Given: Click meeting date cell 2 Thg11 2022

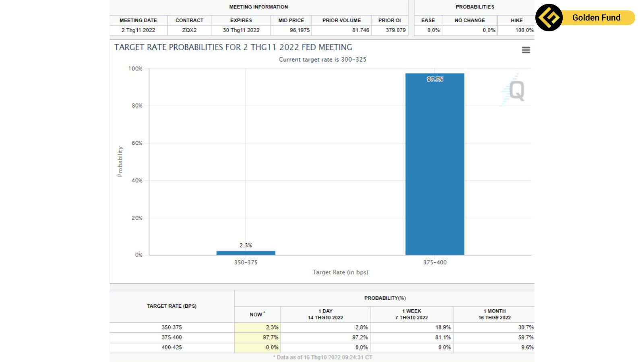Looking at the screenshot, I should 138,30.
